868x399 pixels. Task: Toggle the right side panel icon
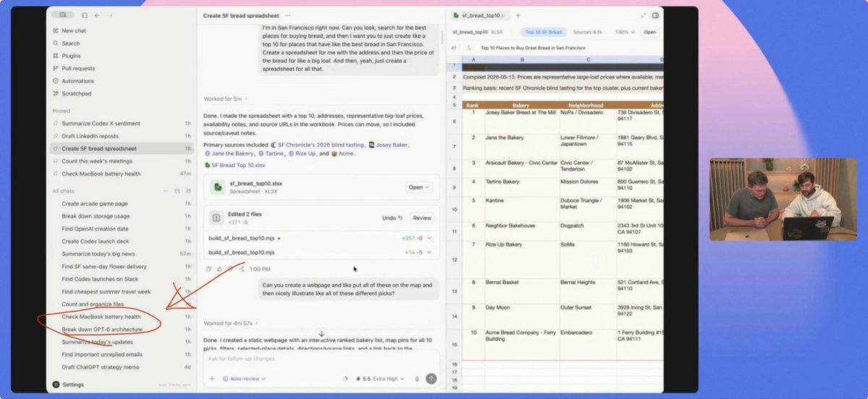(x=655, y=15)
